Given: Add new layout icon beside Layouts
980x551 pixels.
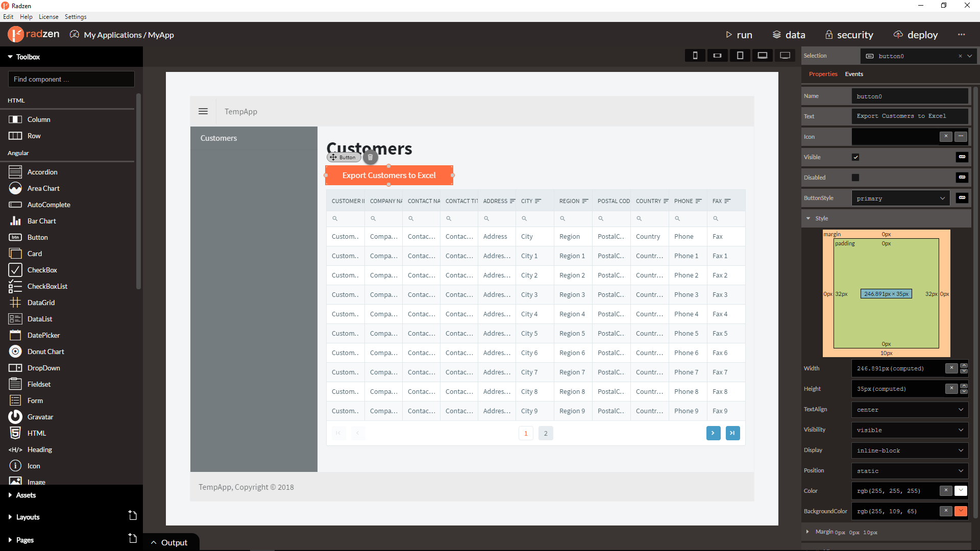Looking at the screenshot, I should pyautogui.click(x=132, y=515).
